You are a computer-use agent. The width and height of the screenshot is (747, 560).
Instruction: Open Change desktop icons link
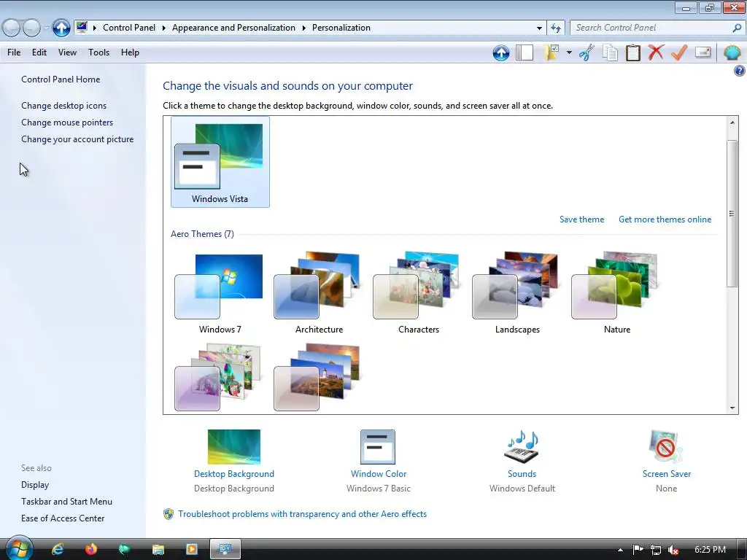tap(64, 106)
